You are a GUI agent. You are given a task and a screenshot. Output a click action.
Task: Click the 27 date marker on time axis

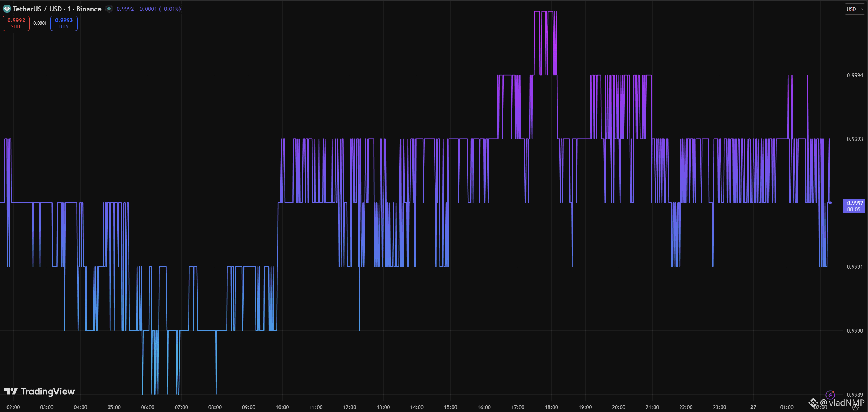pos(753,407)
